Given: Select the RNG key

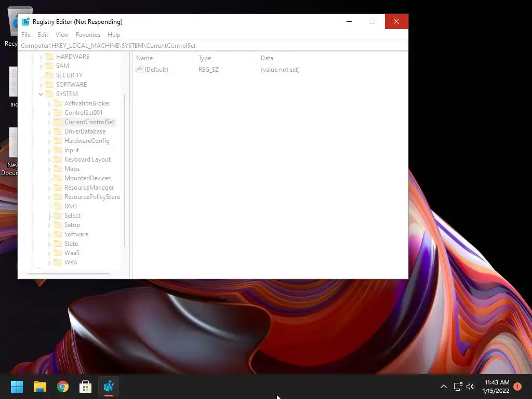Looking at the screenshot, I should click(x=71, y=206).
